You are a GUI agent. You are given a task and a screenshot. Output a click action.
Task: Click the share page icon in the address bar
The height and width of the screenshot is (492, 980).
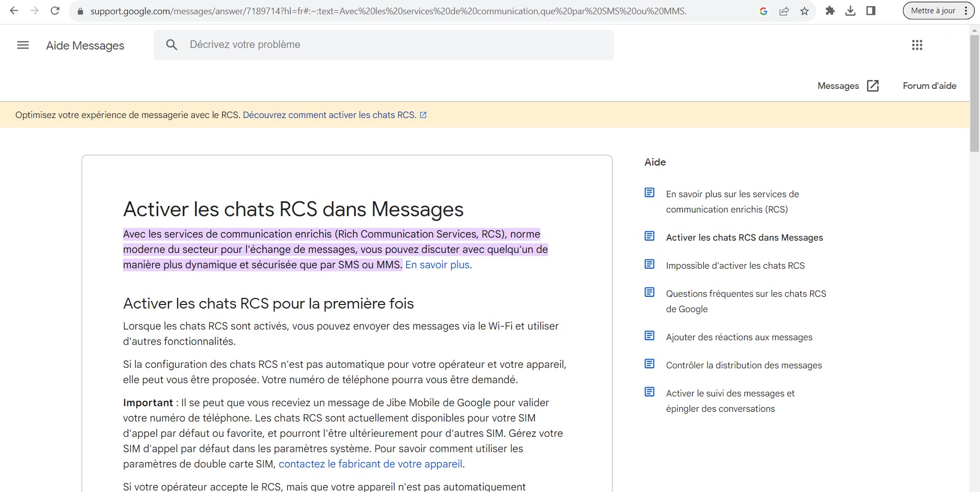click(x=784, y=11)
